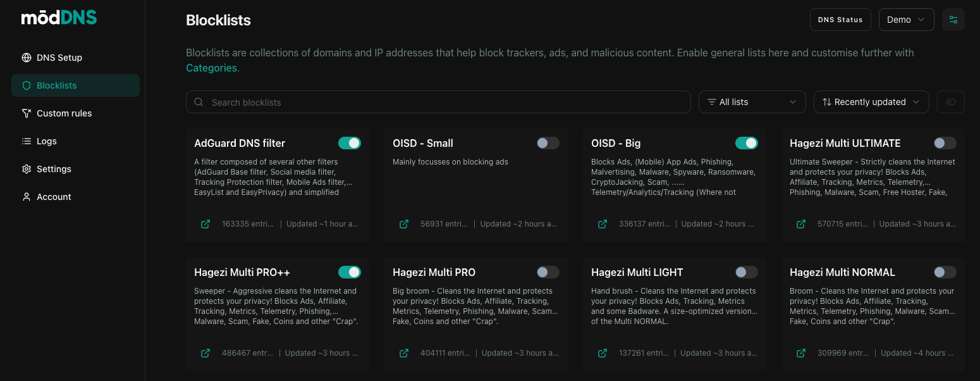Enable the OISD - Small blocklist

pyautogui.click(x=548, y=143)
